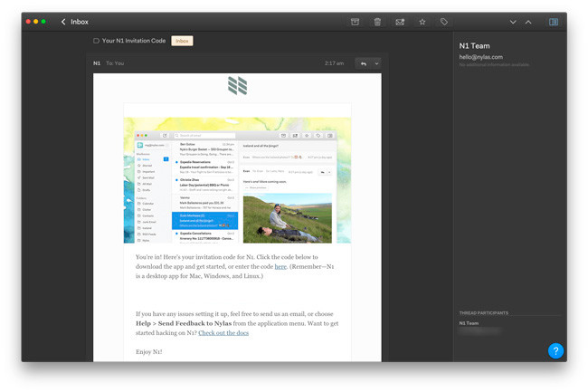Mark thread as unread
This screenshot has width=588, height=392.
click(x=400, y=22)
